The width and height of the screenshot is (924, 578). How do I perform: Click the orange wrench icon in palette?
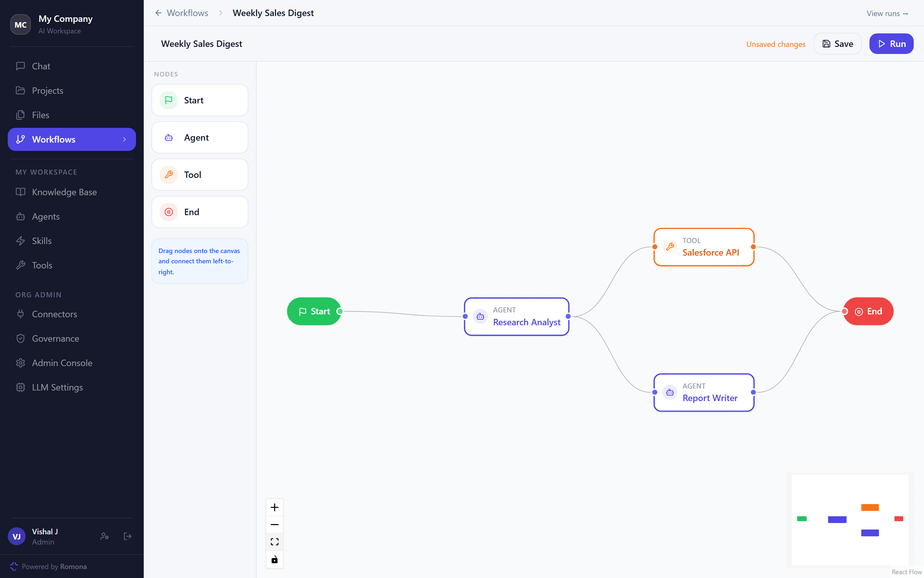(x=169, y=175)
